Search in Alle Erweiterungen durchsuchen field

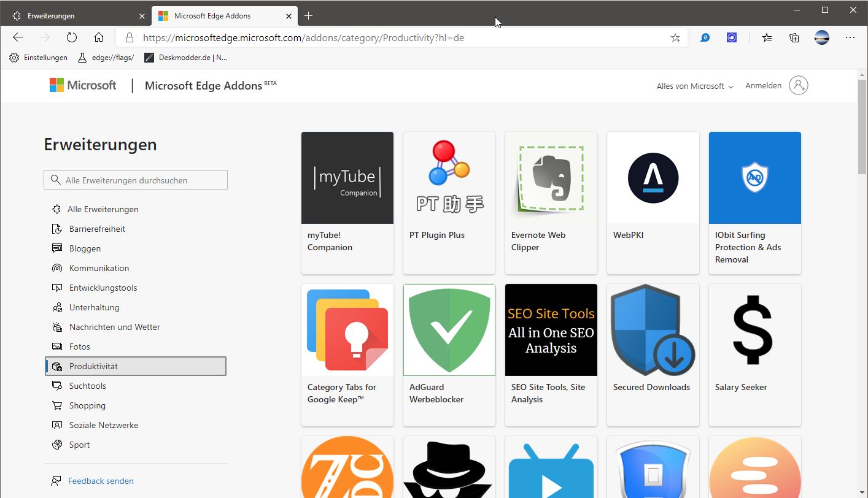(x=136, y=180)
